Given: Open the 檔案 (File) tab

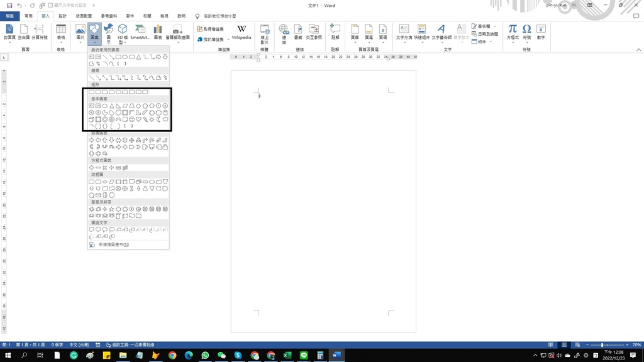Looking at the screenshot, I should [x=10, y=16].
